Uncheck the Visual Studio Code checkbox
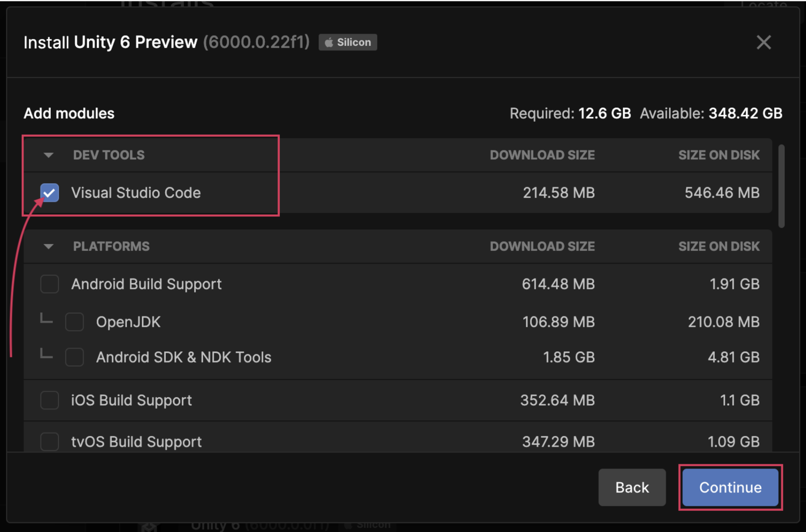 point(49,193)
